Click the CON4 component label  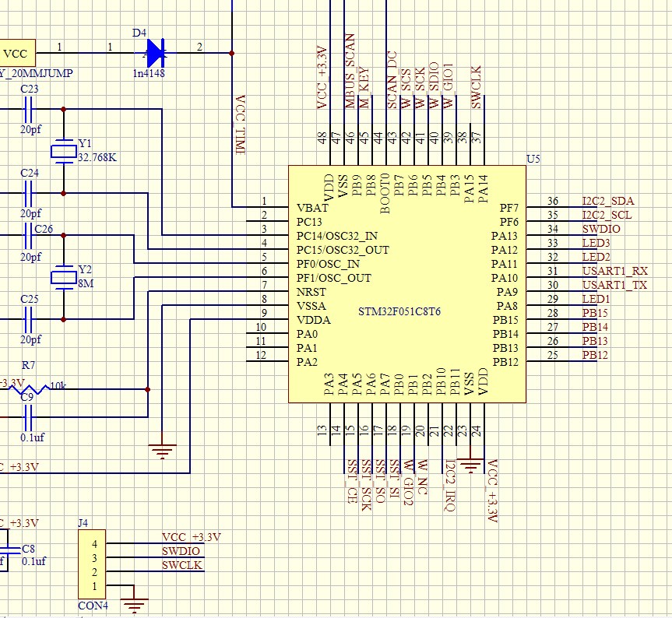(93, 606)
